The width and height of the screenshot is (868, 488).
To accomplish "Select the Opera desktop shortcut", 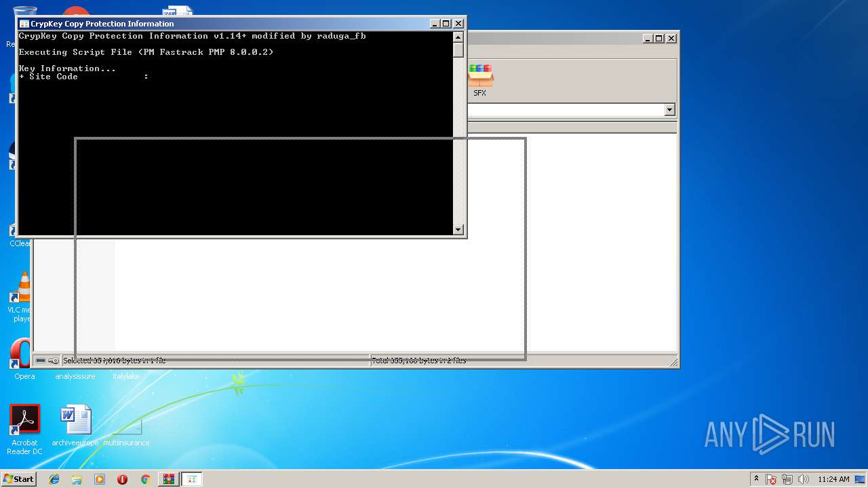I will (x=24, y=359).
